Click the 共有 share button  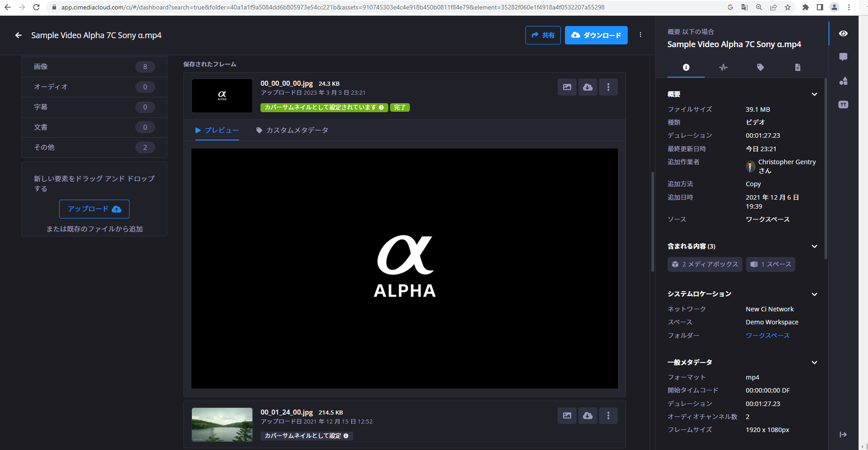(x=543, y=35)
